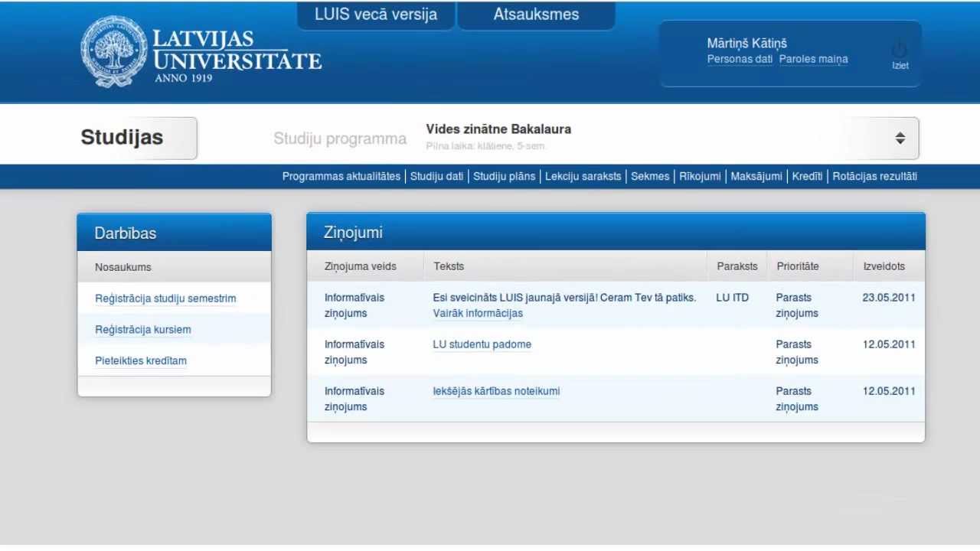Image resolution: width=980 pixels, height=551 pixels.
Task: Open Pieteikties kredītam link
Action: click(x=141, y=361)
